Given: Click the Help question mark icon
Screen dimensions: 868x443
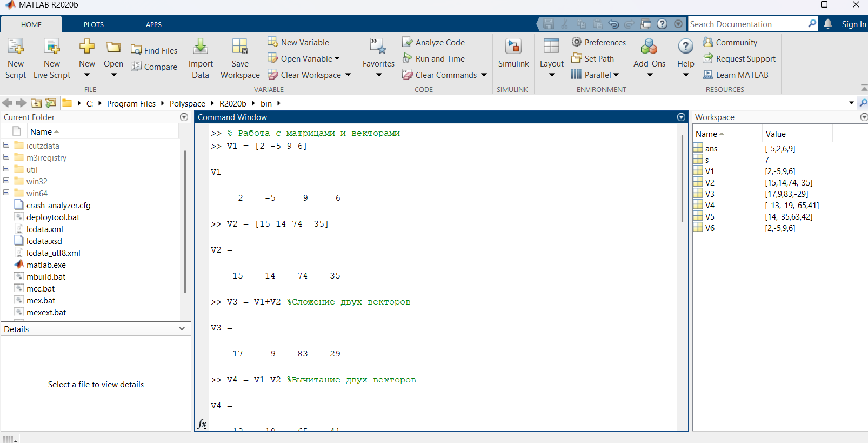Looking at the screenshot, I should (685, 47).
